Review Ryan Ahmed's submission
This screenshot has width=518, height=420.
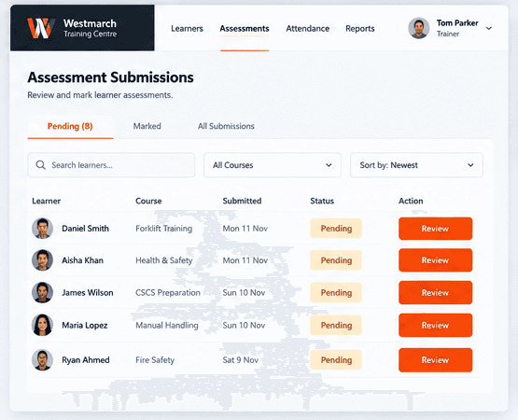click(x=436, y=360)
